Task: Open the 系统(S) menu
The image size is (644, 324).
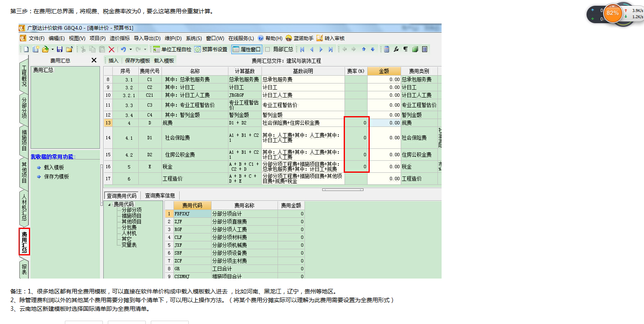Action: point(194,38)
